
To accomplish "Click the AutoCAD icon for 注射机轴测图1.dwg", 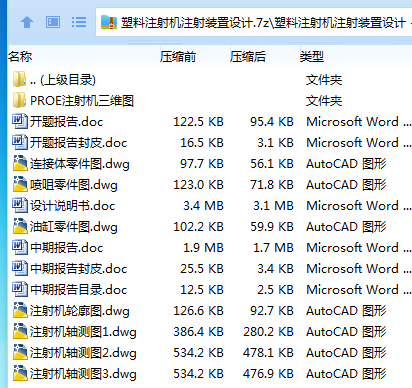I will coord(20,331).
